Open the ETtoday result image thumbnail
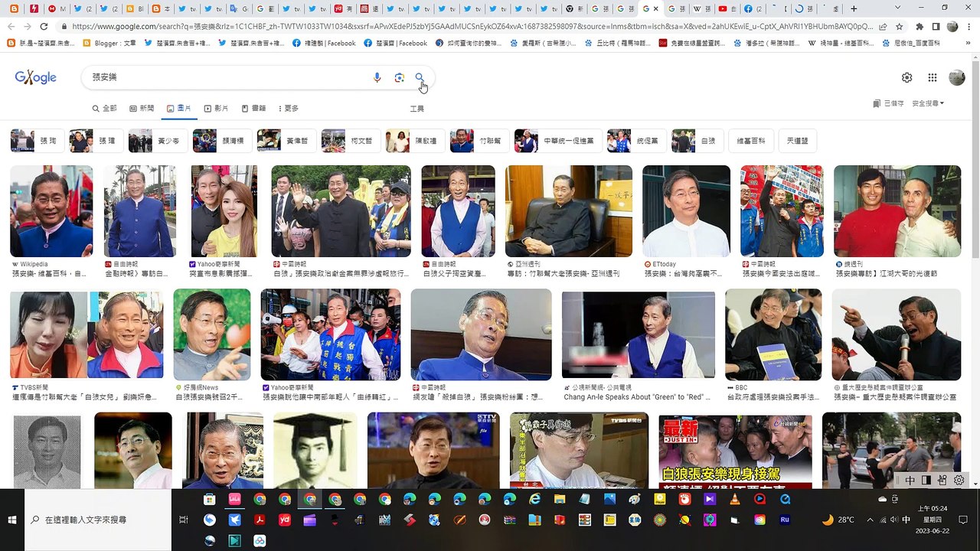Viewport: 980px width, 551px height. pyautogui.click(x=686, y=211)
